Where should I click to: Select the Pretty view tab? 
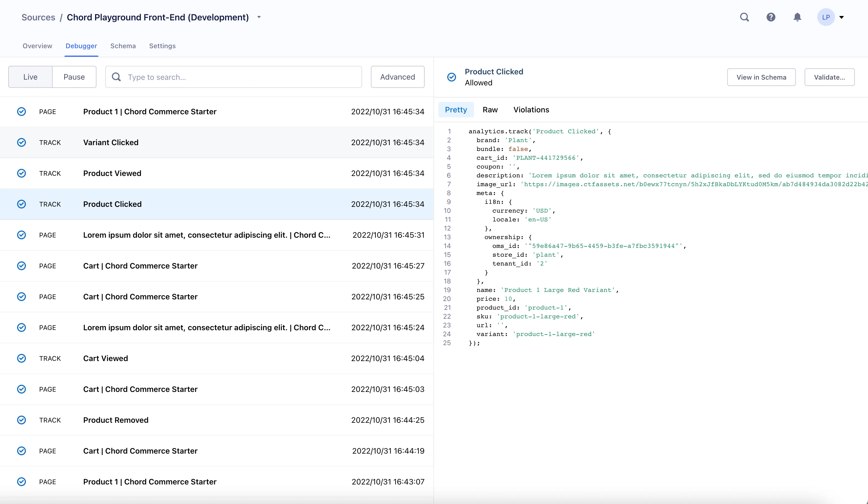pos(456,110)
